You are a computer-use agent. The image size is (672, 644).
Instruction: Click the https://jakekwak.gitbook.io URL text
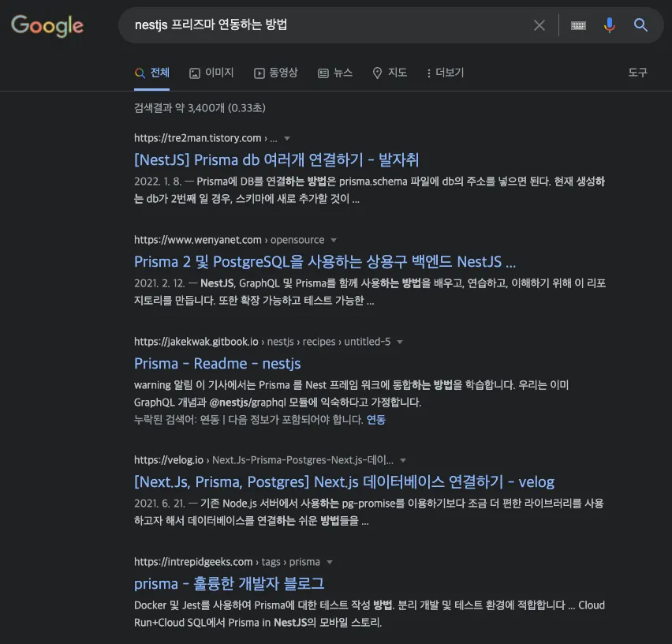pyautogui.click(x=196, y=342)
